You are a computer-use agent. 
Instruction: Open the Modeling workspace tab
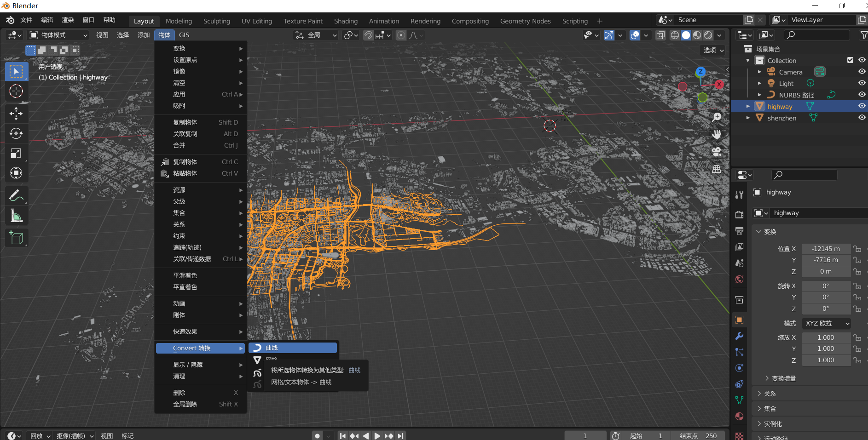179,21
